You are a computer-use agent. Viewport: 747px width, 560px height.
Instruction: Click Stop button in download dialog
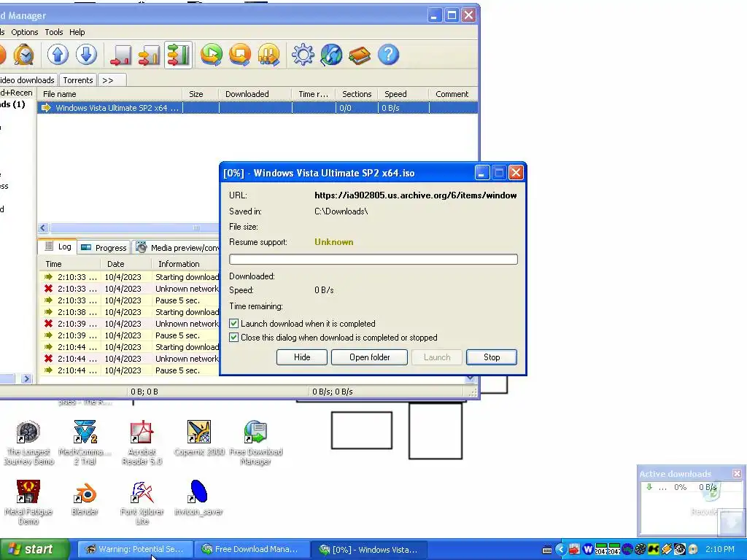click(x=492, y=357)
